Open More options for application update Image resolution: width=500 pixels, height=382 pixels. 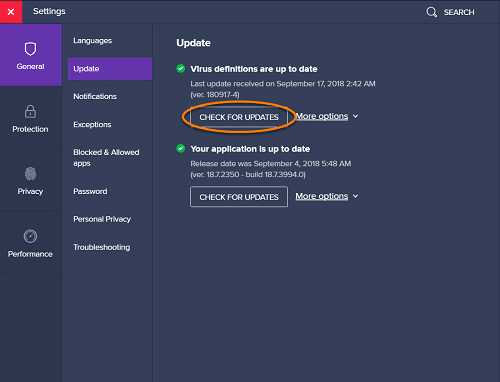[322, 196]
